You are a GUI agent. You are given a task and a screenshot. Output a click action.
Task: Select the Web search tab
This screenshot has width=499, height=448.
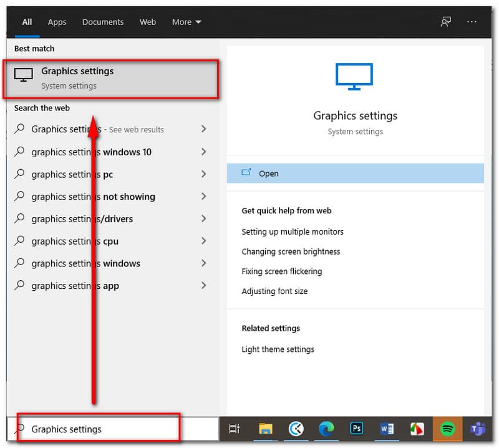(148, 22)
